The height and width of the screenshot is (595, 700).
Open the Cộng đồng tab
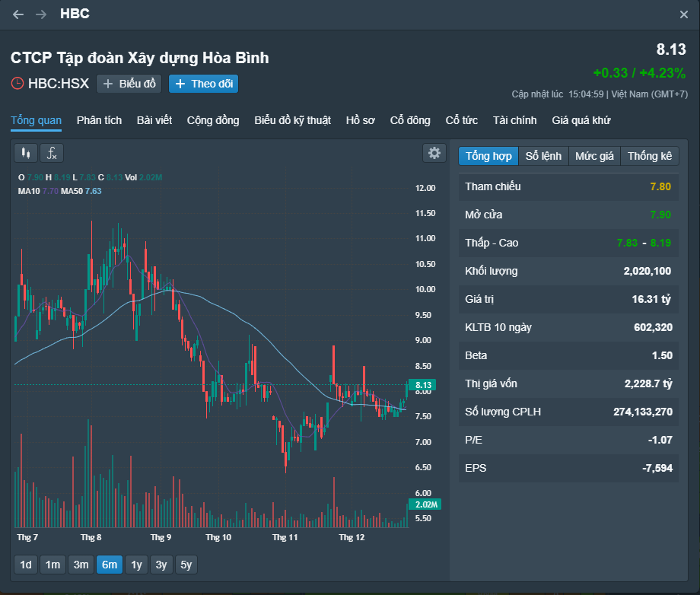[213, 120]
